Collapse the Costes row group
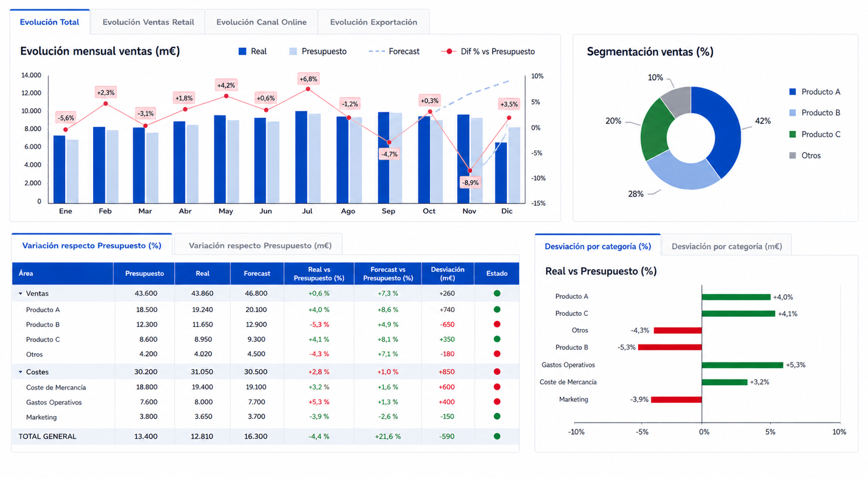The width and height of the screenshot is (868, 478). pos(21,372)
